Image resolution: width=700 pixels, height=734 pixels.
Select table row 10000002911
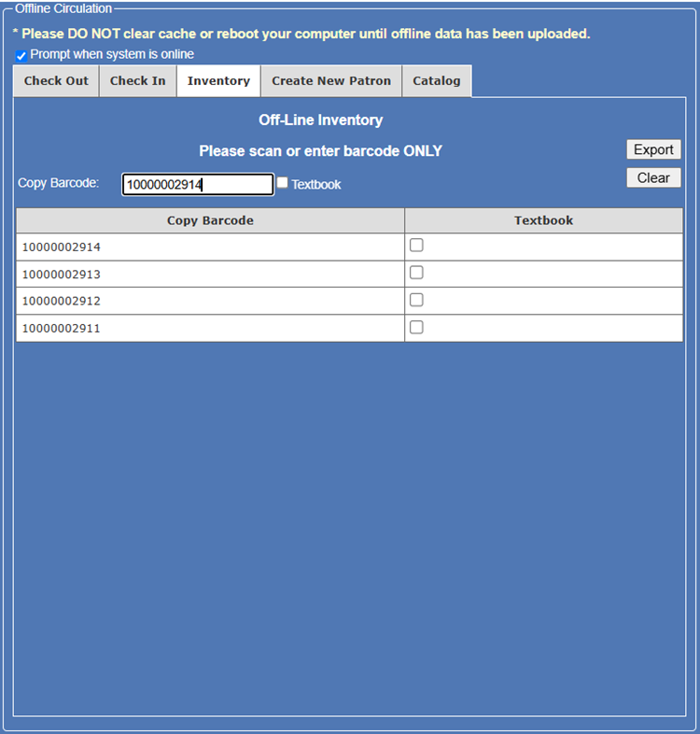(x=349, y=328)
